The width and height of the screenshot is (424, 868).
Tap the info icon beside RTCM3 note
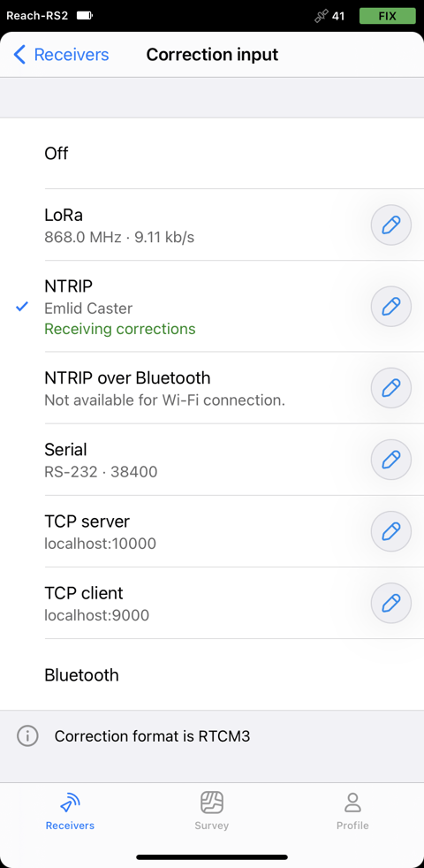pos(27,735)
